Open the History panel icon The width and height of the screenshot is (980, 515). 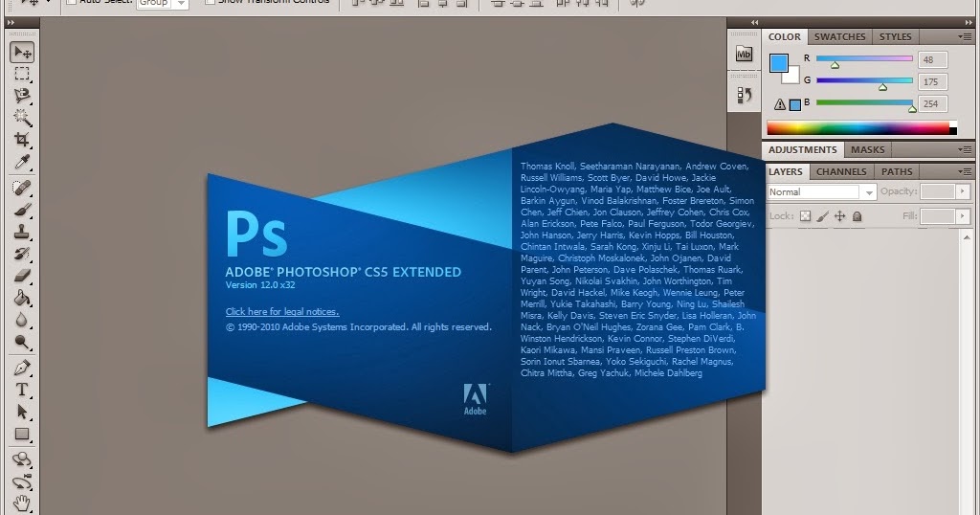(x=744, y=95)
